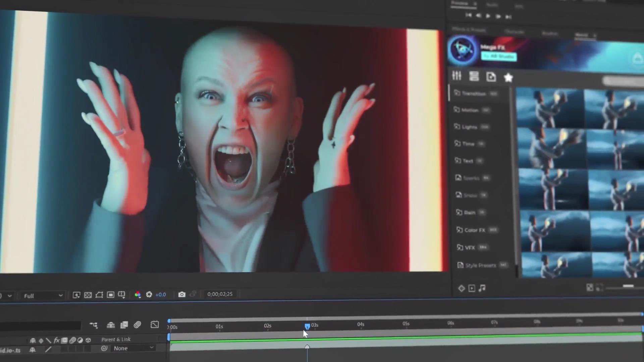The height and width of the screenshot is (362, 644).
Task: Click the thumbnail size slider in Mega FX
Action: click(x=628, y=286)
